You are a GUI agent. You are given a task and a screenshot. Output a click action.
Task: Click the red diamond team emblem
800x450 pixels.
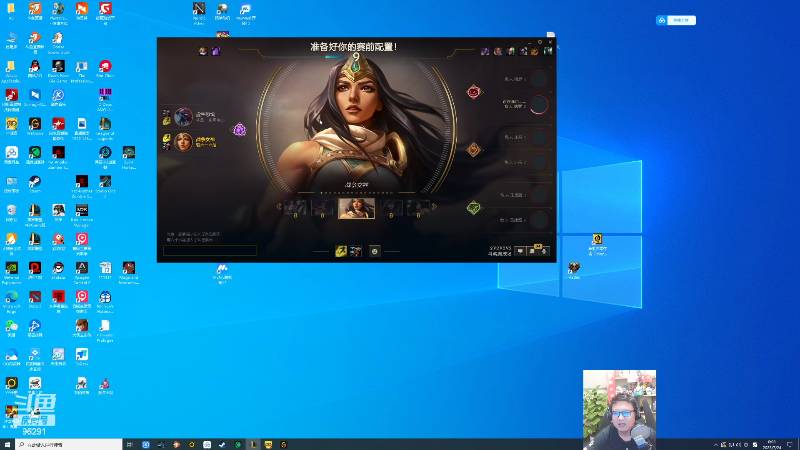click(x=474, y=92)
